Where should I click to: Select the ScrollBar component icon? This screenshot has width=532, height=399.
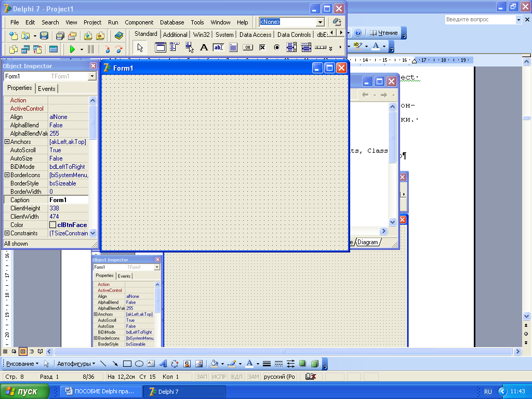click(320, 47)
